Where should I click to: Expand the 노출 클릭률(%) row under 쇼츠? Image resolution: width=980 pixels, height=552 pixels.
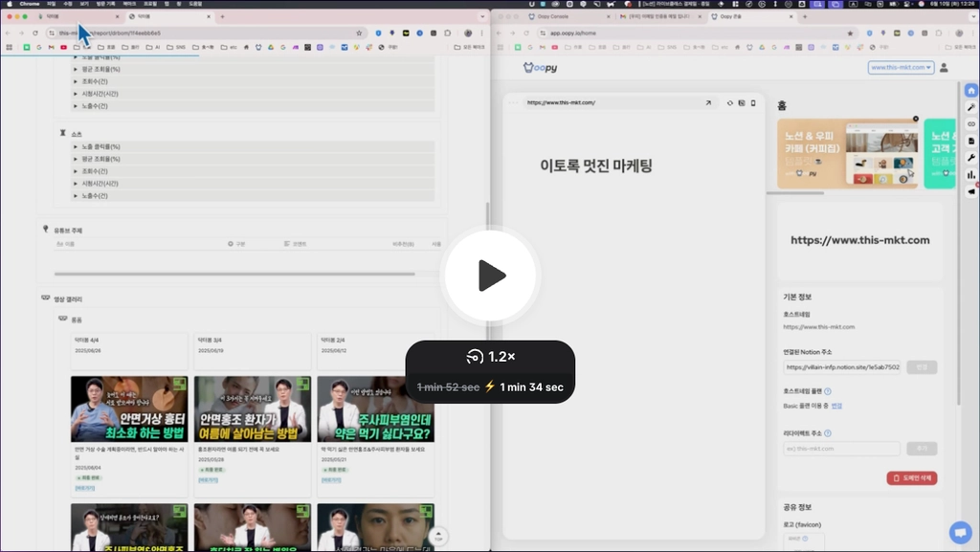click(x=253, y=146)
